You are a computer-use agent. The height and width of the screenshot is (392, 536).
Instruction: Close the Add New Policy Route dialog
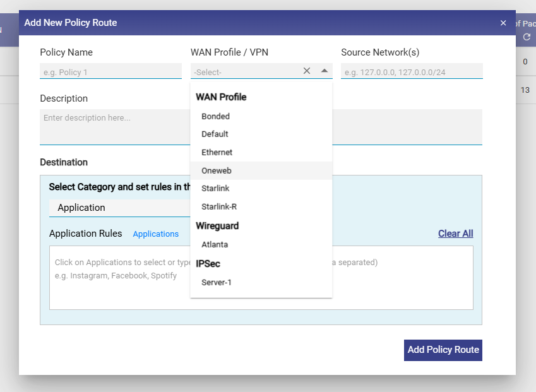point(503,23)
